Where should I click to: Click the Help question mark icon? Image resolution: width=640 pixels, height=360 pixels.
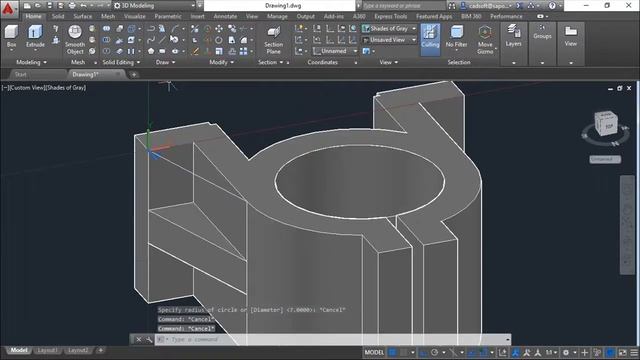[x=552, y=6]
